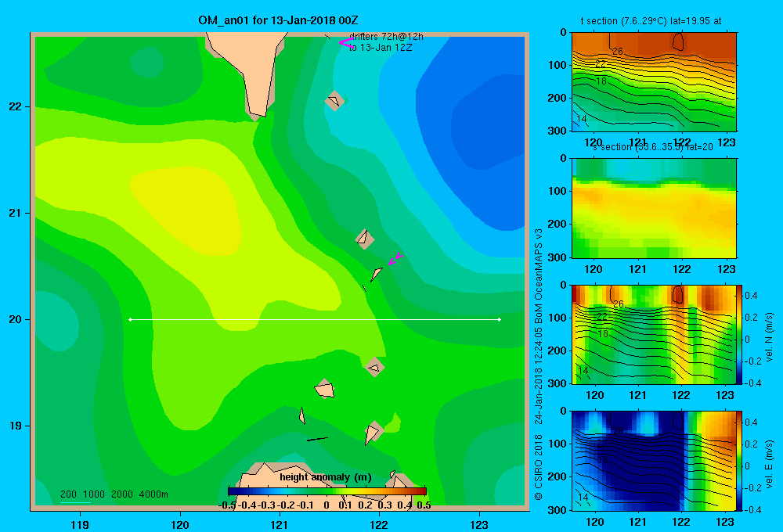
Task: Click the 0.5 label on height anomaly bar
Action: tap(424, 505)
